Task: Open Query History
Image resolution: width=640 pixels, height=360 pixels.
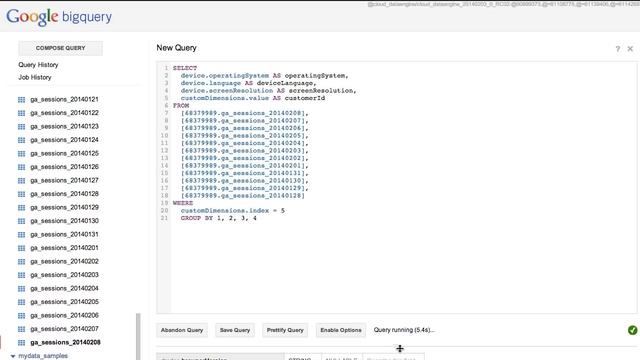Action: (38, 65)
